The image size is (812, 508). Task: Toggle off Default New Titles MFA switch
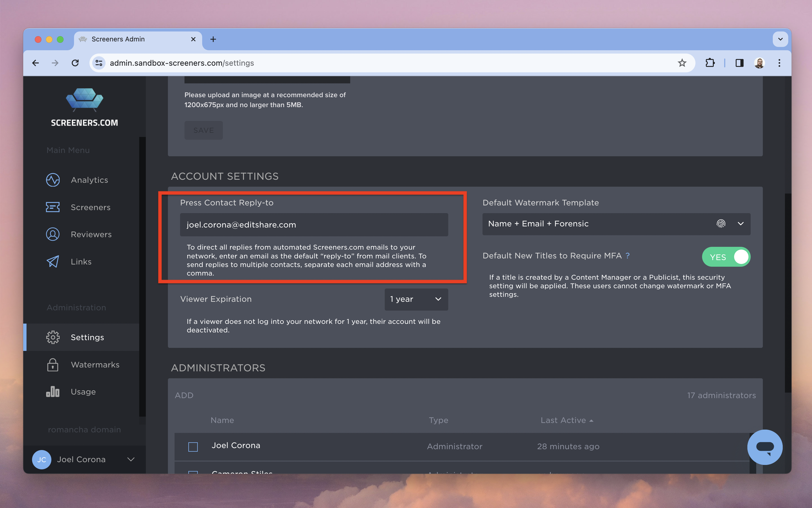point(726,257)
